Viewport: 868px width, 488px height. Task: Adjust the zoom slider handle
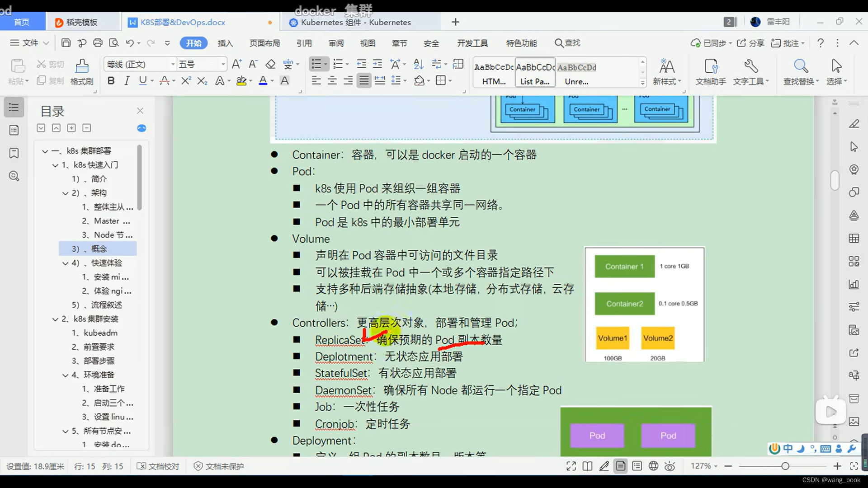point(785,466)
